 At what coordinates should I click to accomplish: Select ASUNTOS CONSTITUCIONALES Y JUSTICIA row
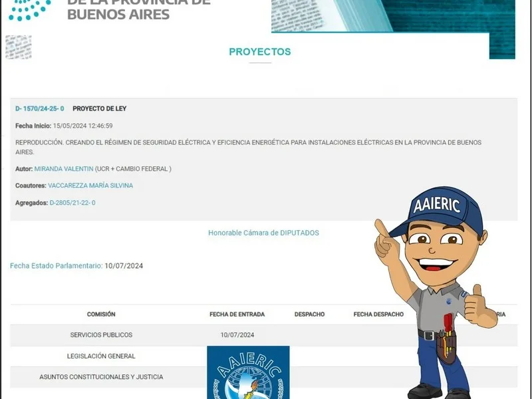tap(264, 377)
